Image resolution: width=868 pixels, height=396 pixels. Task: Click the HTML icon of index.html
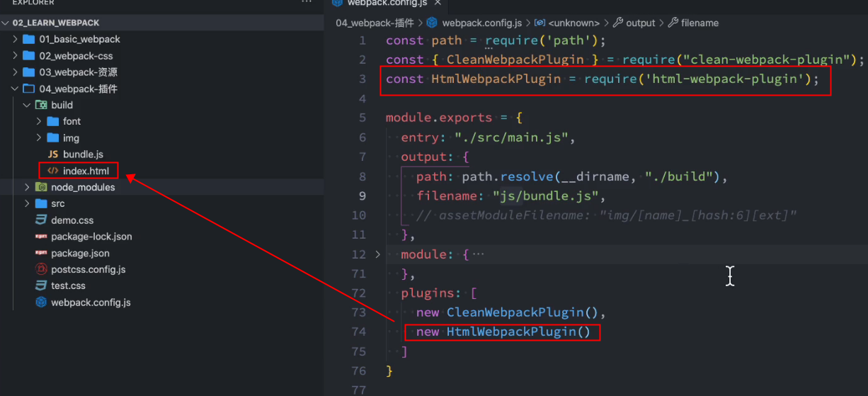coord(52,171)
